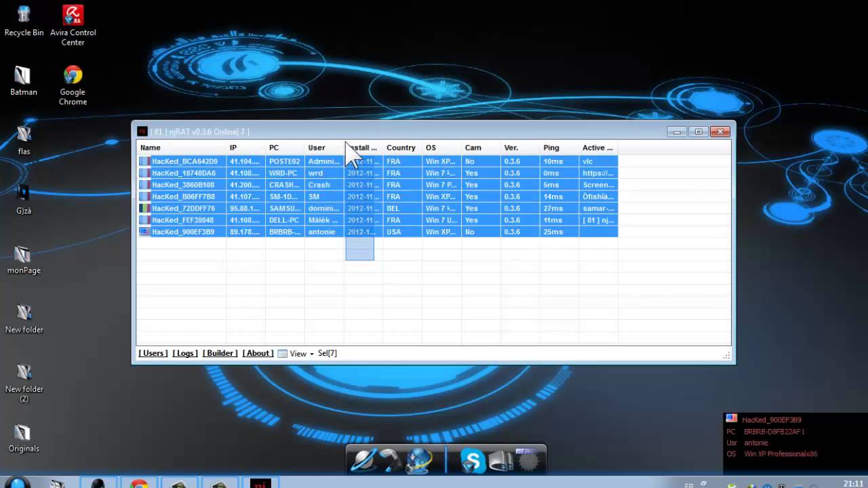Select the monPage desktop icon

[x=24, y=259]
